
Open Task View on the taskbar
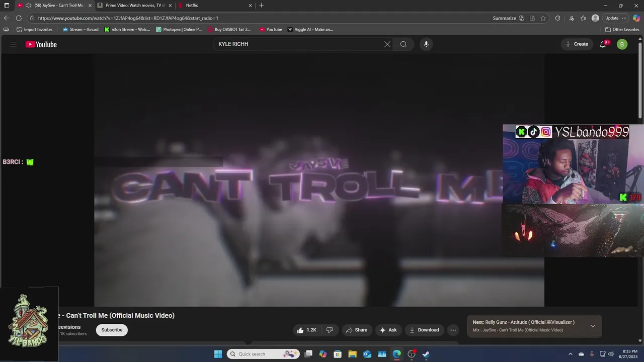(308, 354)
